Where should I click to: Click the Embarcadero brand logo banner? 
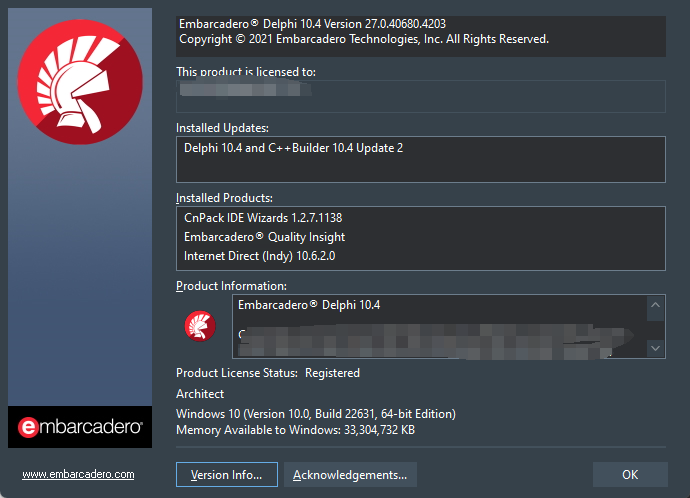(x=80, y=427)
